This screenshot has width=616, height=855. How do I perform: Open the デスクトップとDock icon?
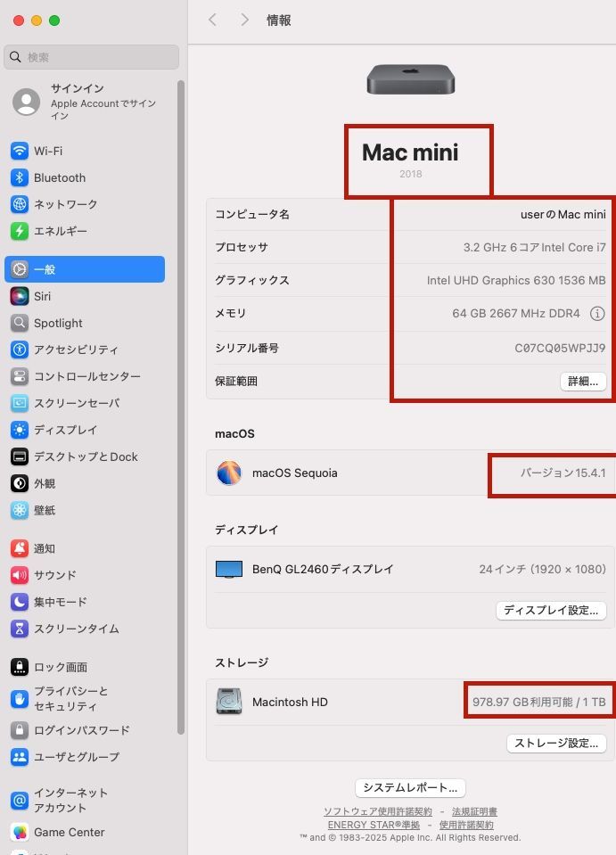20,456
